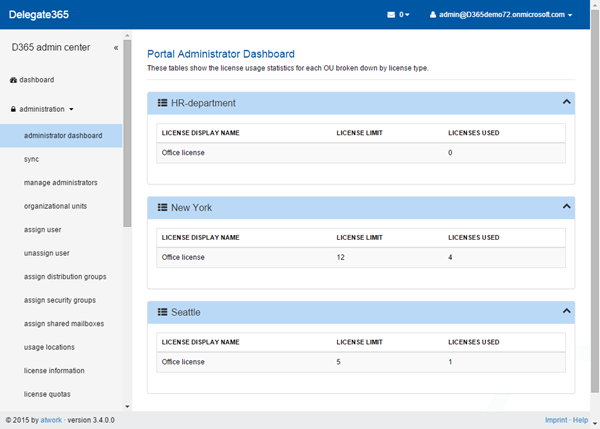The width and height of the screenshot is (600, 429).
Task: Click the sidebar vertical scrollbar
Action: (127, 140)
